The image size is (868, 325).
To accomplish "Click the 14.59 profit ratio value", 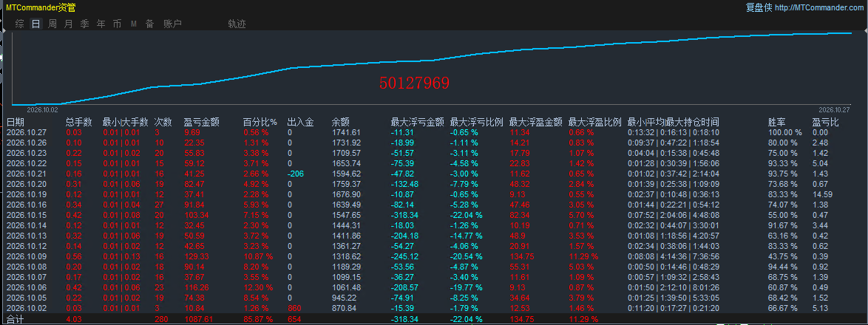I will tap(822, 194).
